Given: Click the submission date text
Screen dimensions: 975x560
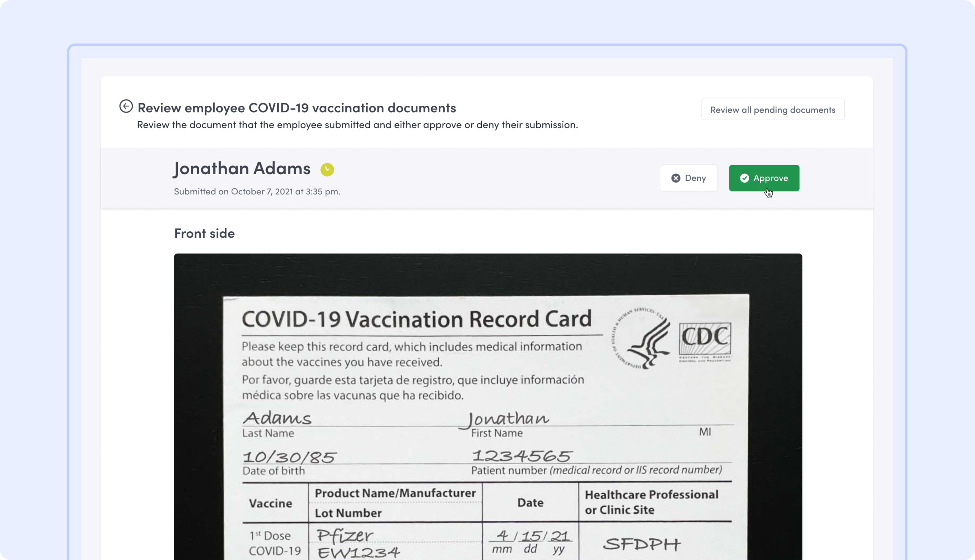Looking at the screenshot, I should [x=257, y=191].
